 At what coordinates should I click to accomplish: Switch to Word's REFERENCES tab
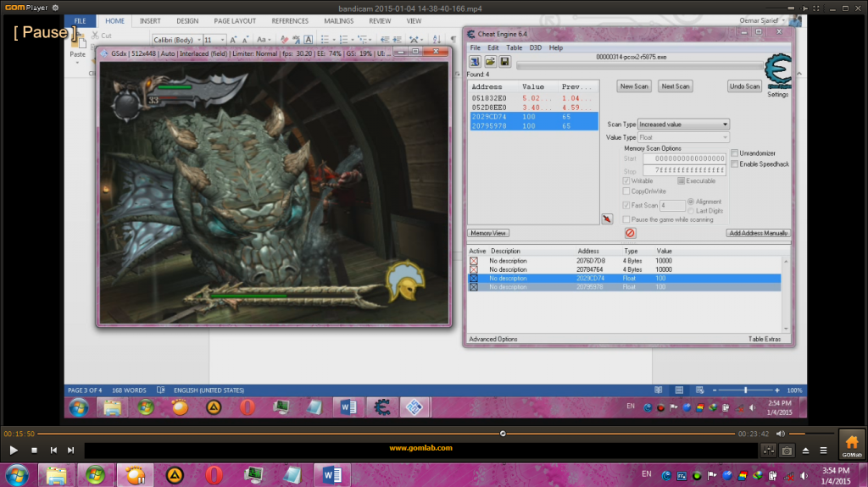(x=290, y=21)
